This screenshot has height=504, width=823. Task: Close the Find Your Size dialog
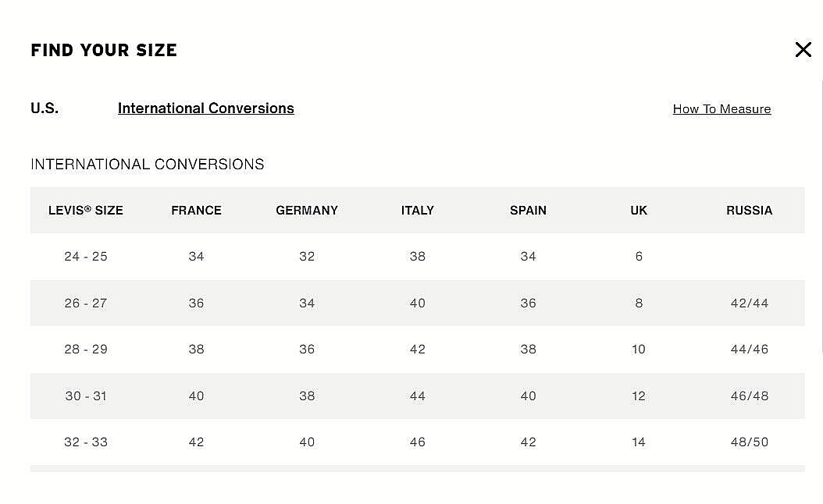(803, 50)
